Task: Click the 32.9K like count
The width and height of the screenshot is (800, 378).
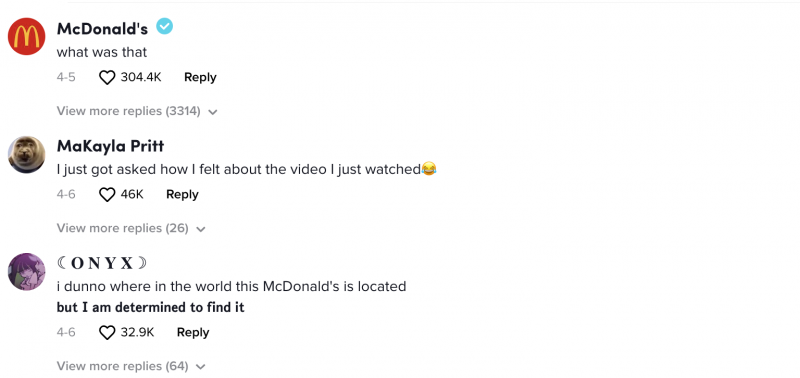Action: pos(137,332)
